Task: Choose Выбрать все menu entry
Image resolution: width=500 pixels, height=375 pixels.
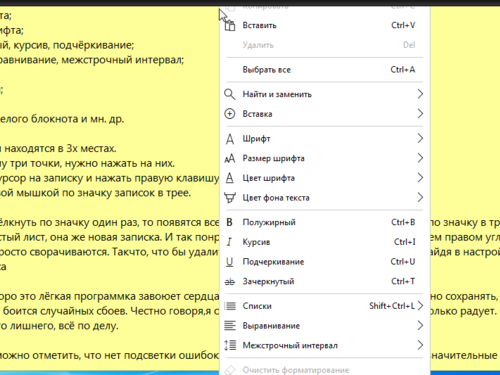Action: 325,70
